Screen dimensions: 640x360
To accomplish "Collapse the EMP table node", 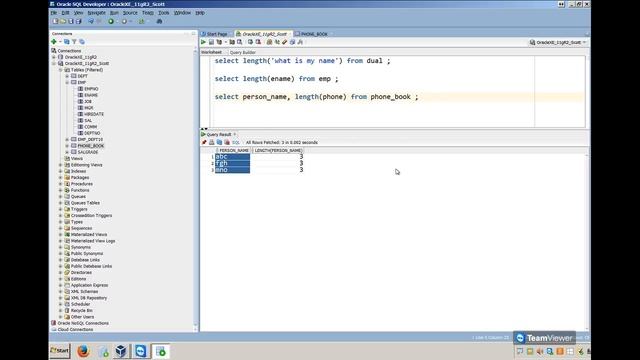I will (x=67, y=82).
